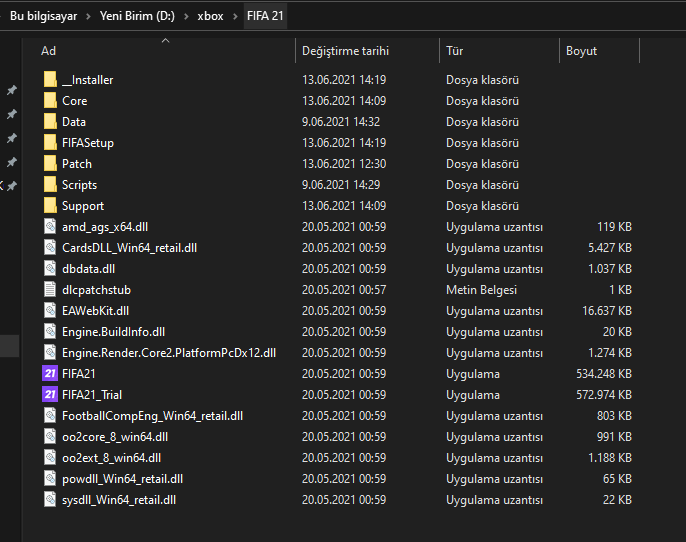The height and width of the screenshot is (542, 686).
Task: Select the FIFA21_Trial file name
Action: pos(92,395)
